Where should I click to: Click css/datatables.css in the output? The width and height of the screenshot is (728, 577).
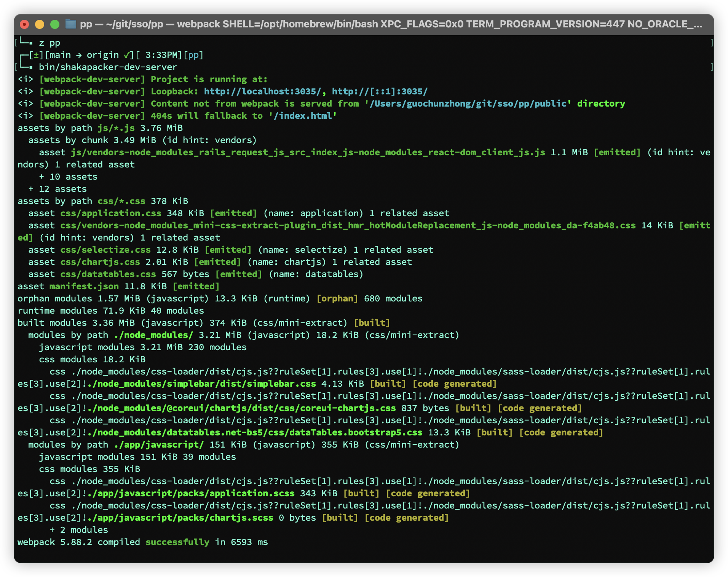108,274
